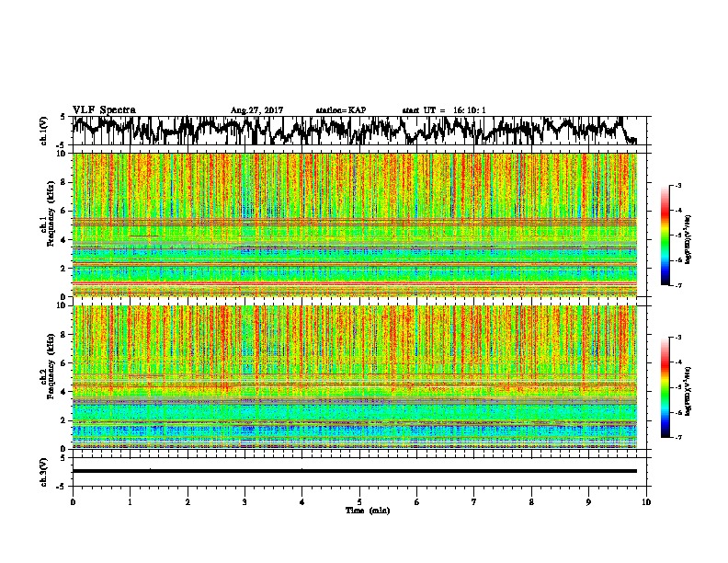
Task: Click the '8' kHz tick of ch.1 spectrogram
Action: tap(65, 182)
